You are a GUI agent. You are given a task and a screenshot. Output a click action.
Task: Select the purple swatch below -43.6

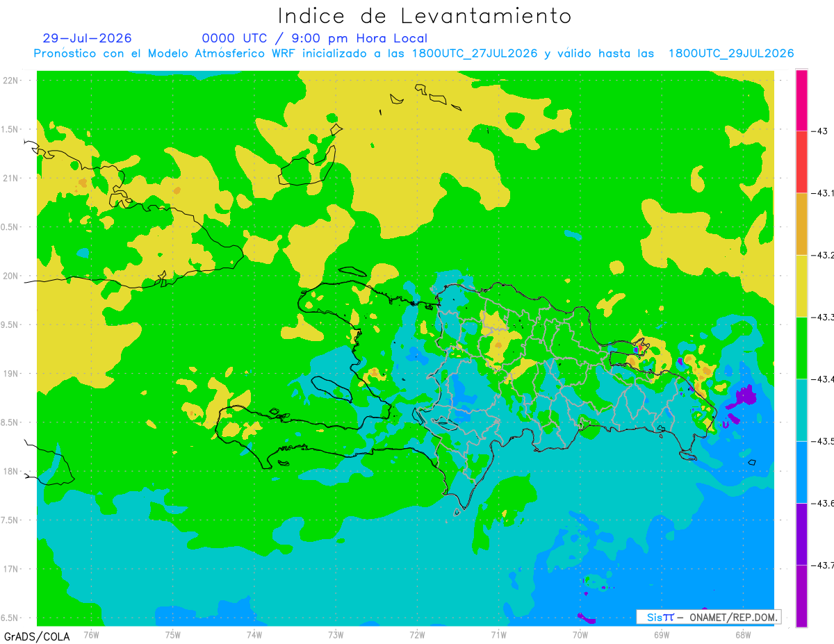click(x=801, y=534)
